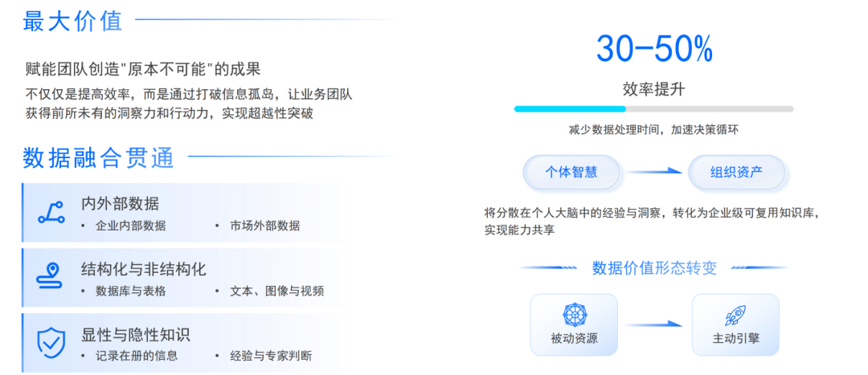The height and width of the screenshot is (375, 868).
Task: Select the 企业内部数据 bullet item
Action: coord(131,226)
